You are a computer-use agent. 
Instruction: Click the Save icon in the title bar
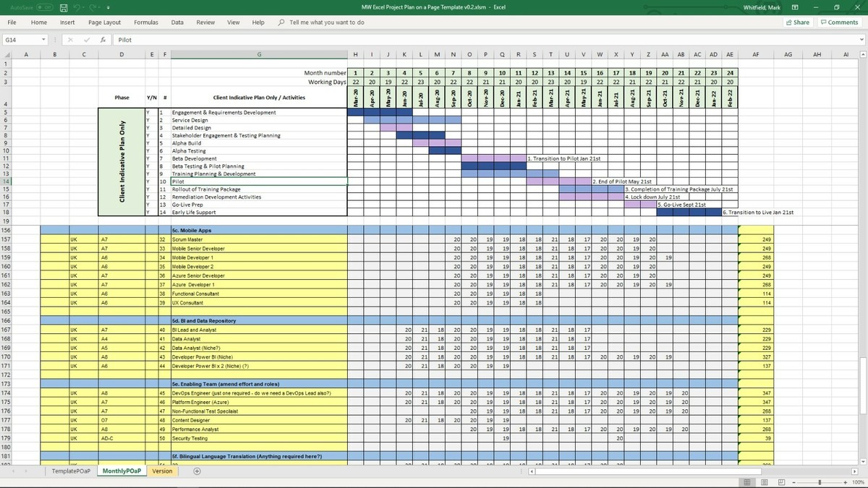[64, 7]
